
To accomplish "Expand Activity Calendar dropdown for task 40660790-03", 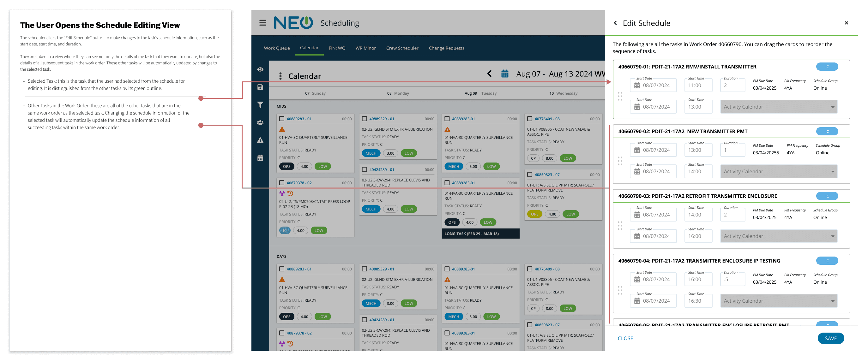I will [x=778, y=236].
